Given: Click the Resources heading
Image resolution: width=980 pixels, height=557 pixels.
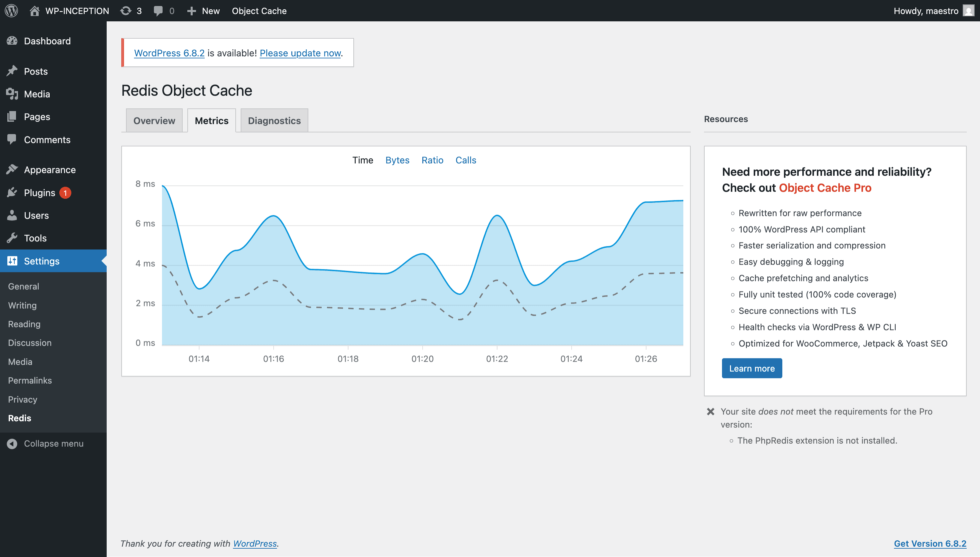Looking at the screenshot, I should (x=726, y=119).
